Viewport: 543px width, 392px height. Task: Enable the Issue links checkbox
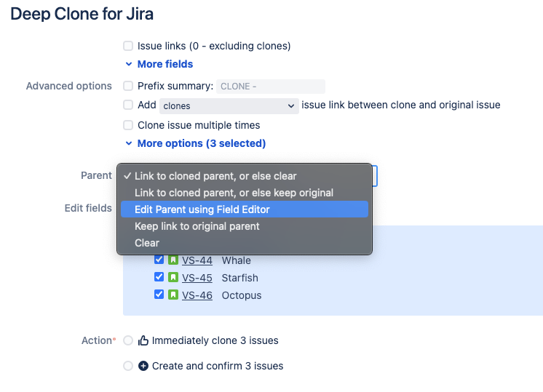pos(128,46)
